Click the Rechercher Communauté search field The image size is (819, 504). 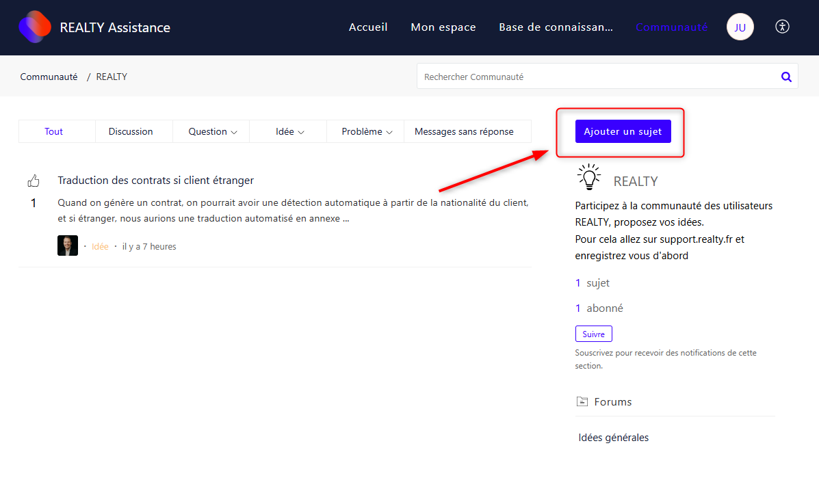tap(595, 77)
